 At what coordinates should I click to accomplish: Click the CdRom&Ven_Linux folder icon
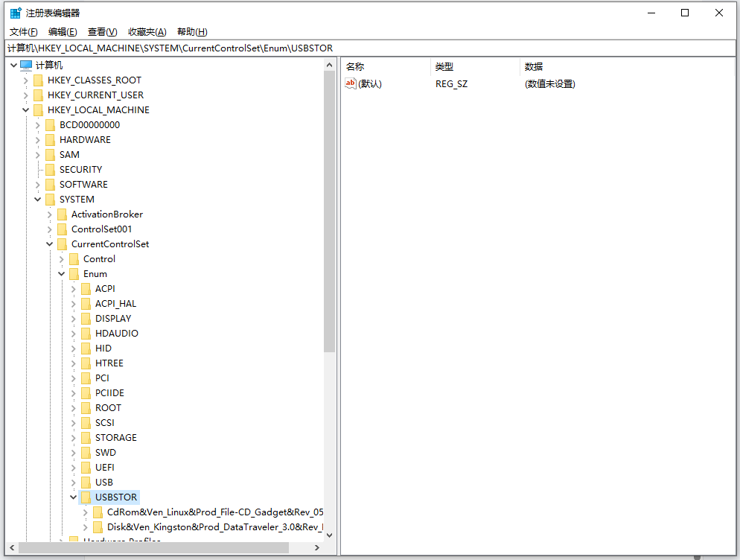98,512
